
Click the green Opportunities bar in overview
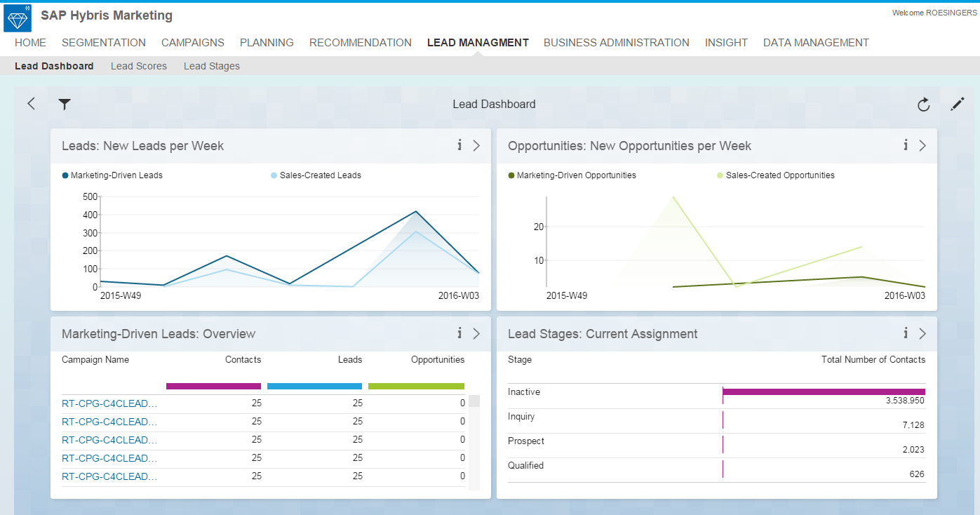click(416, 386)
